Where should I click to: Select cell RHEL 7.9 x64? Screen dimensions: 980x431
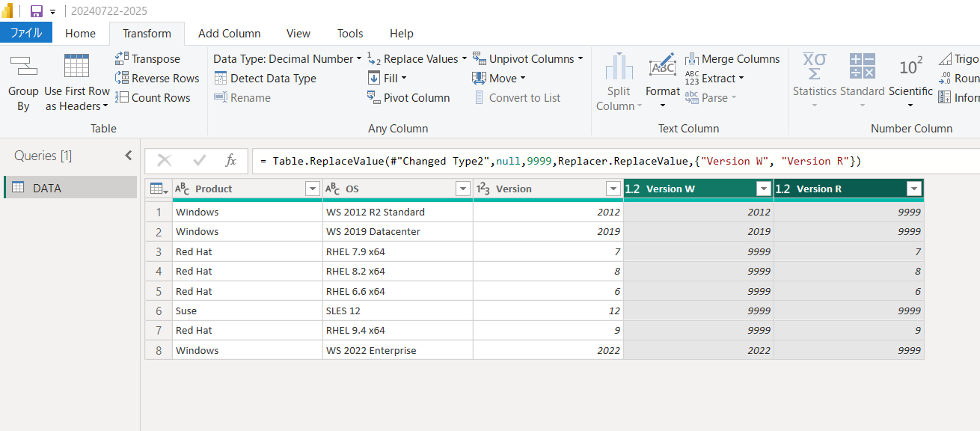point(398,251)
